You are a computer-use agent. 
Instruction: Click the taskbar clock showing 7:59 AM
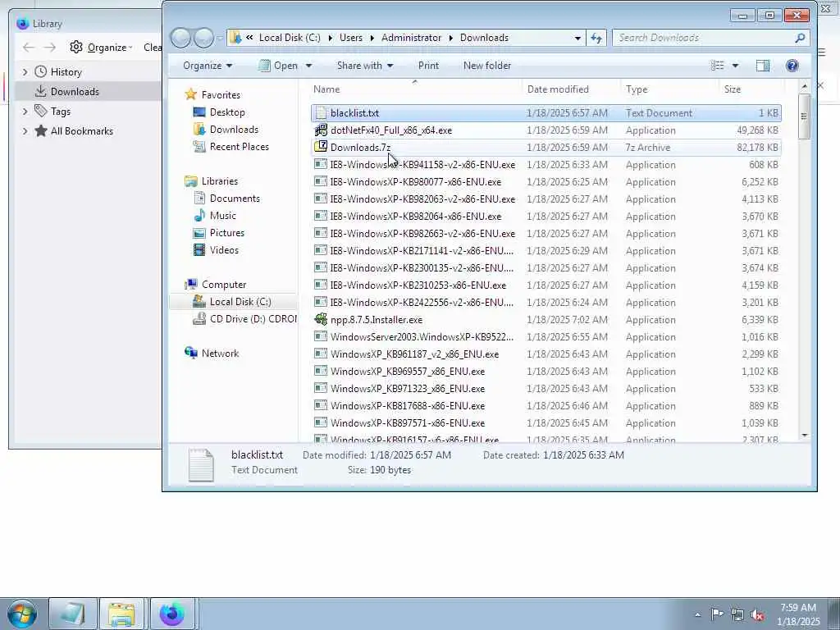797,614
